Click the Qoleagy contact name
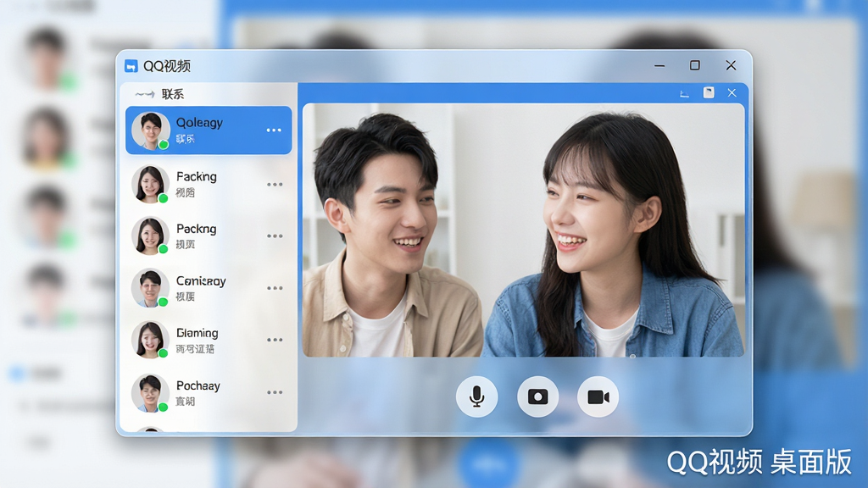The width and height of the screenshot is (868, 488). (199, 123)
